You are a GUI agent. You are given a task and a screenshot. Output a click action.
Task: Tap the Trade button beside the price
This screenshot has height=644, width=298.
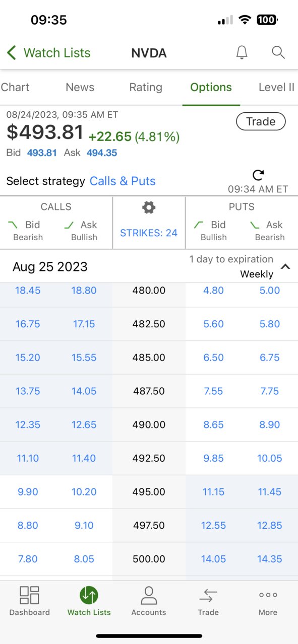pyautogui.click(x=261, y=121)
